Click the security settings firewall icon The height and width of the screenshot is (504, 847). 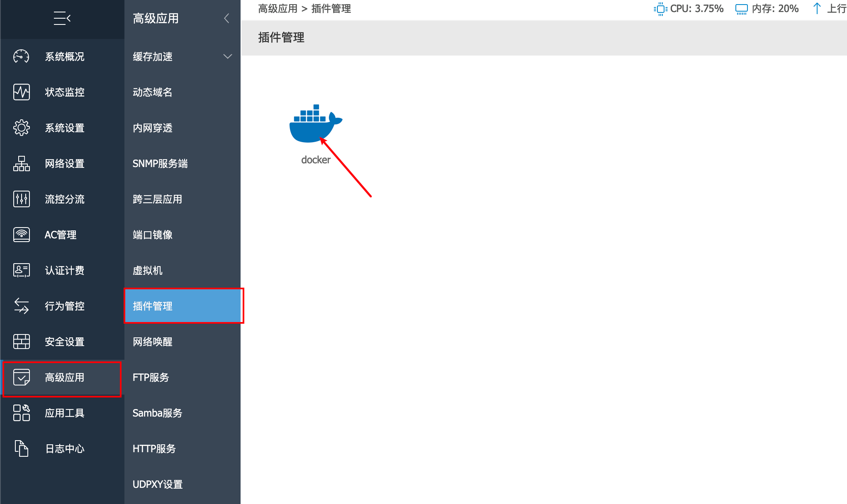[21, 342]
